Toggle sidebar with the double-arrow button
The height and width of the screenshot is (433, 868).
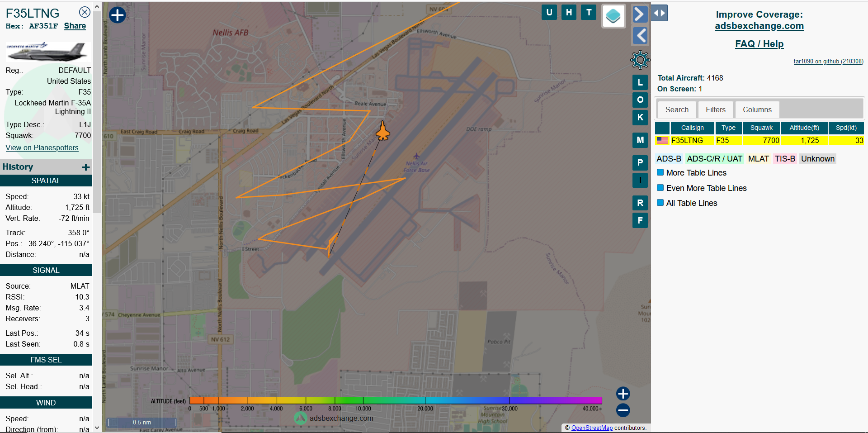point(660,13)
